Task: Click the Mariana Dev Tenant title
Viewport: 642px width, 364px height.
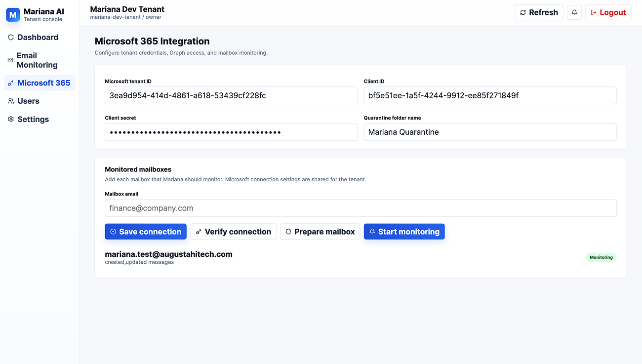Action: [127, 9]
